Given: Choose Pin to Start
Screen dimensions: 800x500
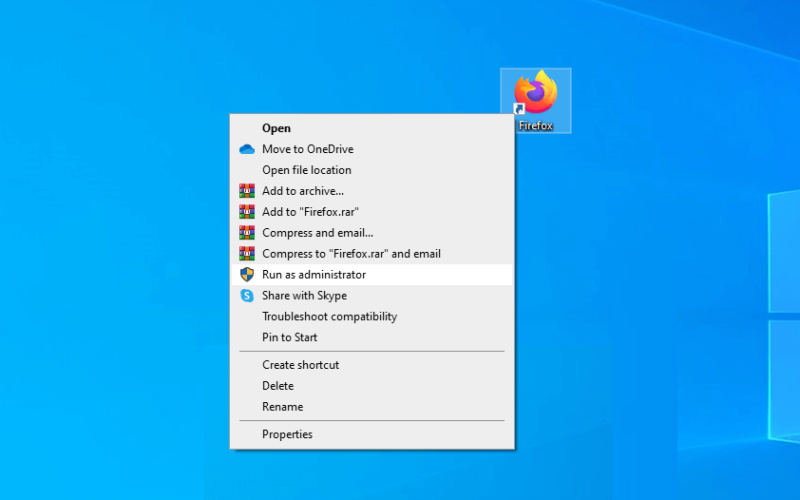Looking at the screenshot, I should pyautogui.click(x=372, y=337).
